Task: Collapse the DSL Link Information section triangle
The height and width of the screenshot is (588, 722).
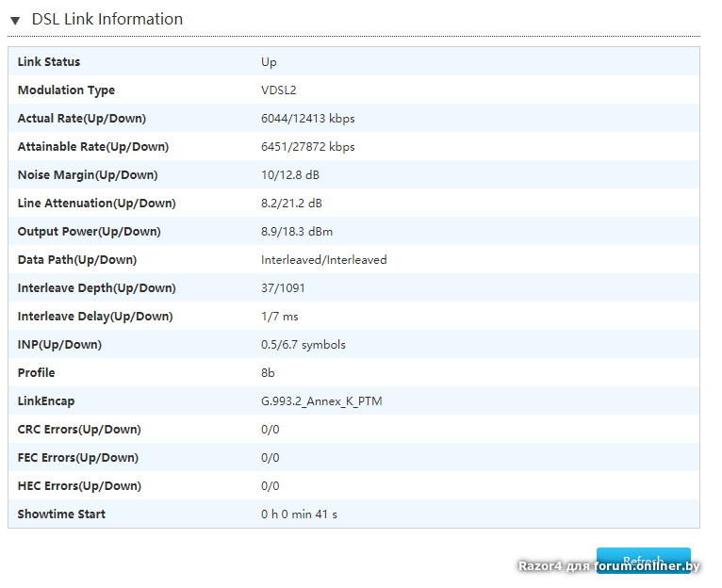Action: tap(15, 20)
